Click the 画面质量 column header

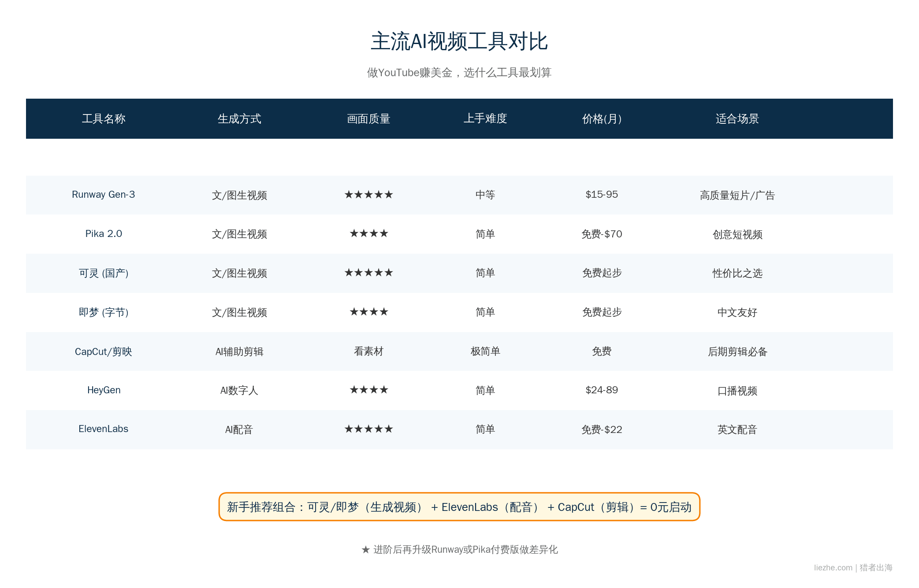368,118
